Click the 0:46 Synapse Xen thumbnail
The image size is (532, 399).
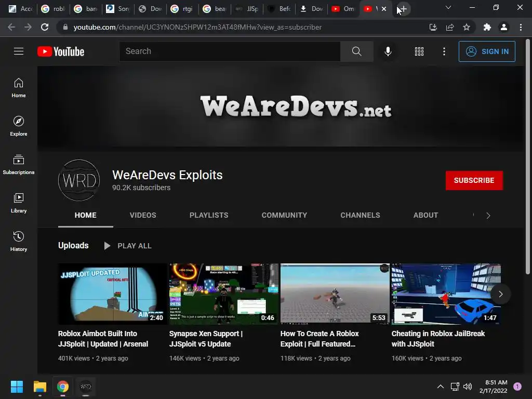coord(223,294)
